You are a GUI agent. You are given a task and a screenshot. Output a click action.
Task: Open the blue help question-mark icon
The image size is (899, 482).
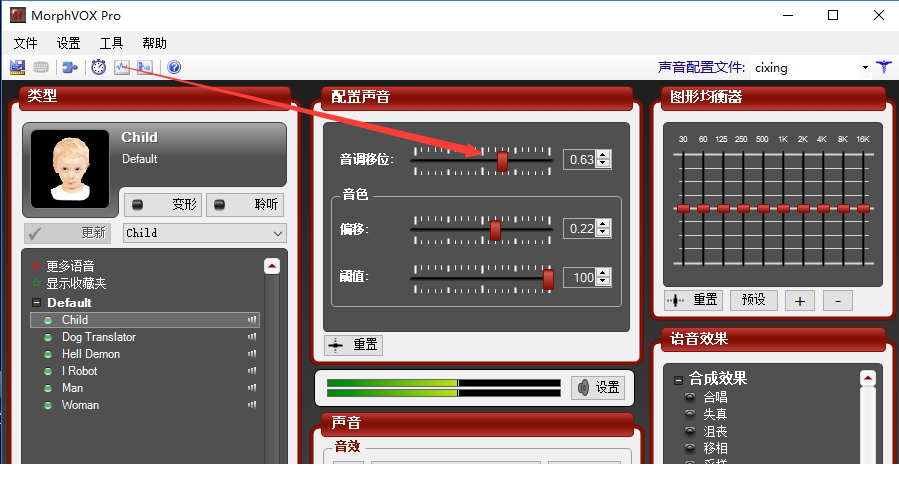pos(174,68)
